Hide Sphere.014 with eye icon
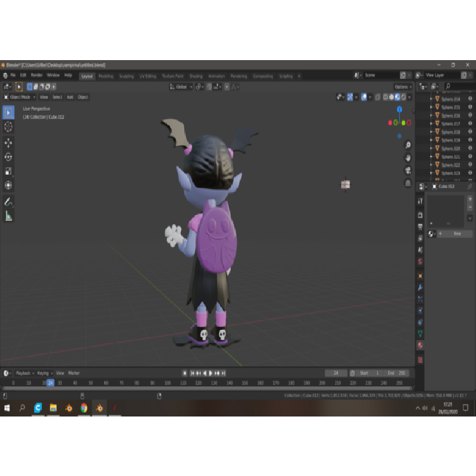The height and width of the screenshot is (476, 476). 470,99
